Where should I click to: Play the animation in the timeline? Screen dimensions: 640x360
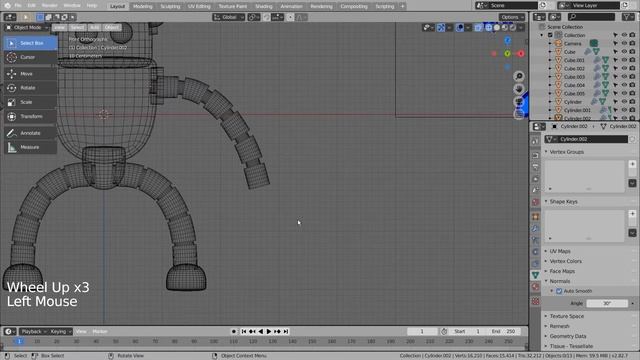coord(269,331)
